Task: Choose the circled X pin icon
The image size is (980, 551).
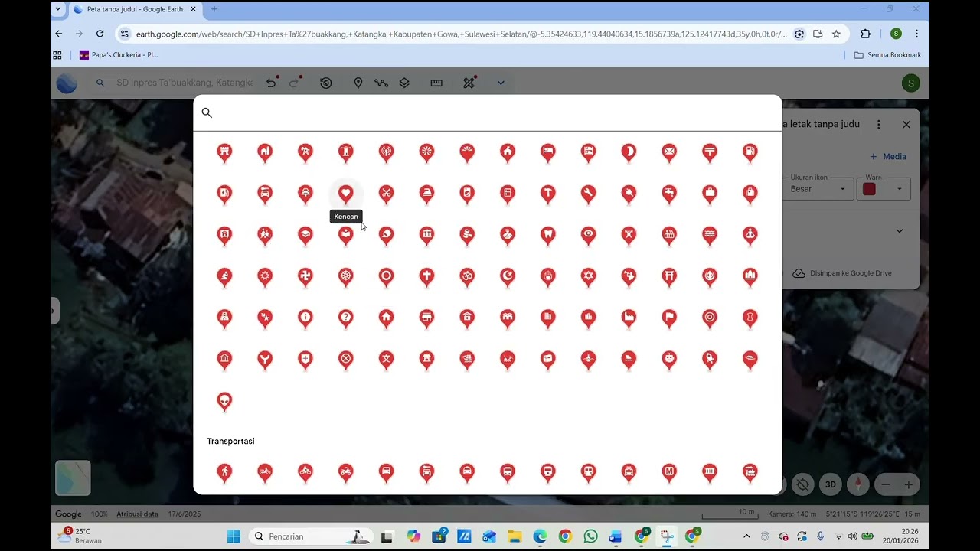Action: pyautogui.click(x=345, y=359)
